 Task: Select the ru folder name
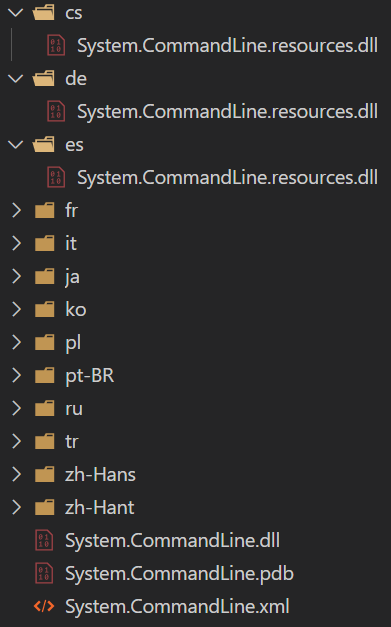click(x=74, y=409)
